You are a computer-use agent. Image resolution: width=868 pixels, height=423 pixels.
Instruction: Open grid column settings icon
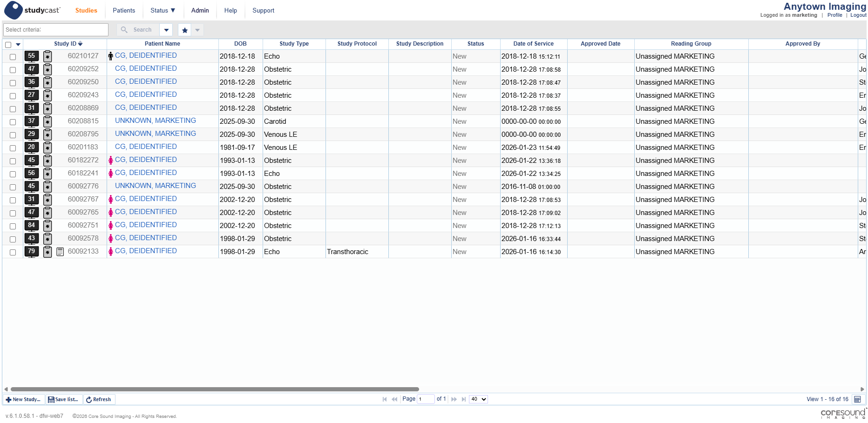click(857, 399)
